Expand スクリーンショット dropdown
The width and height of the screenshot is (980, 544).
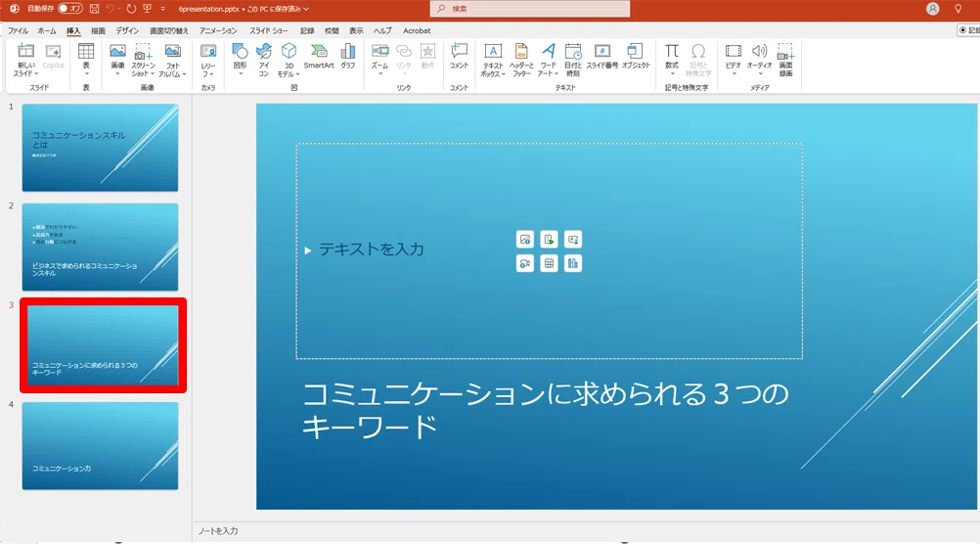pyautogui.click(x=153, y=73)
